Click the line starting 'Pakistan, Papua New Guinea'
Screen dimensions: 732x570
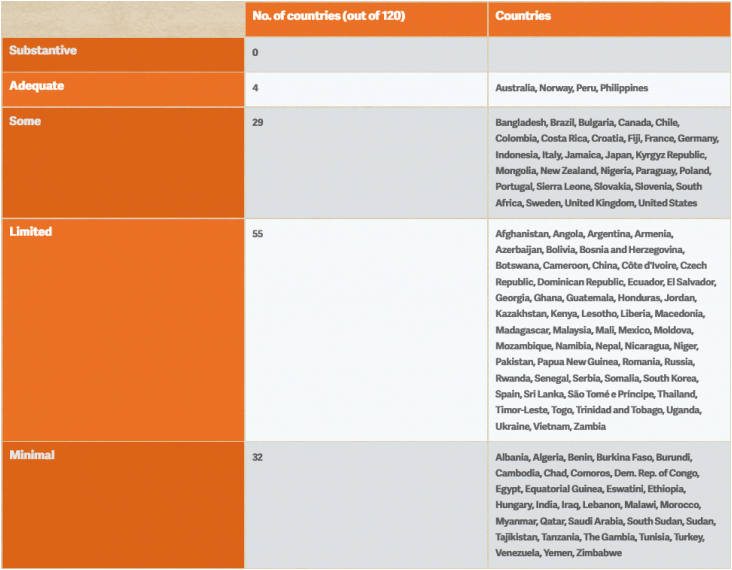[595, 362]
